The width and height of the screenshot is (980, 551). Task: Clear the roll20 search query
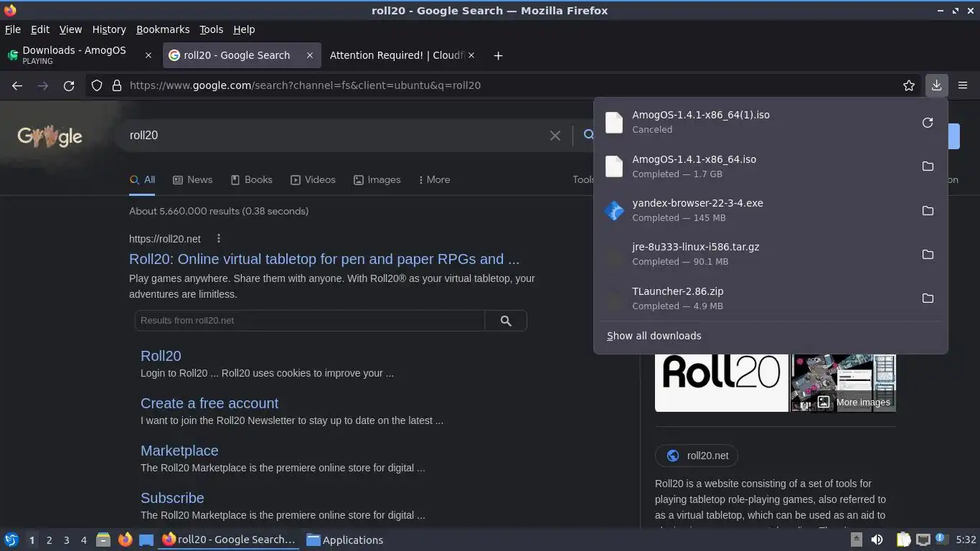tap(555, 135)
